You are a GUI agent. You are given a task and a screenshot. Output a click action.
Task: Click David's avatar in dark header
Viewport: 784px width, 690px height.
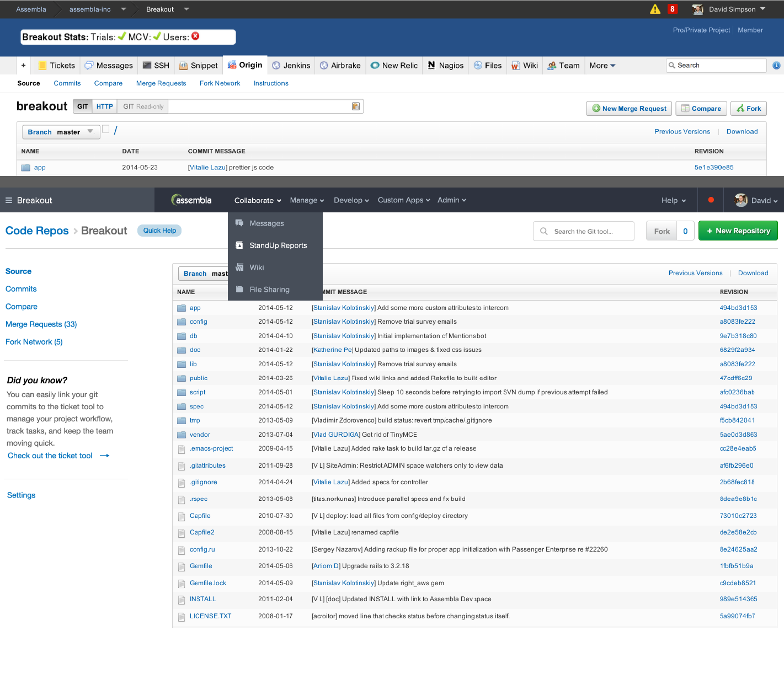[x=741, y=200]
